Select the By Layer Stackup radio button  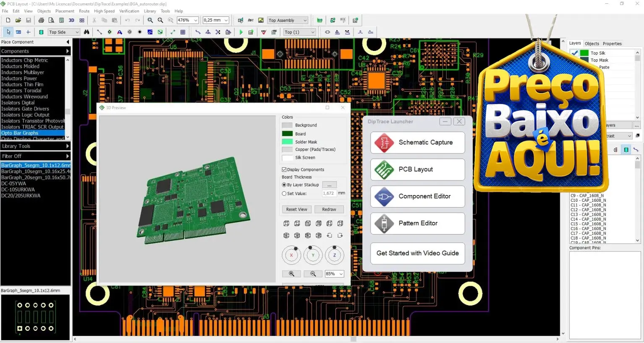[x=284, y=185]
